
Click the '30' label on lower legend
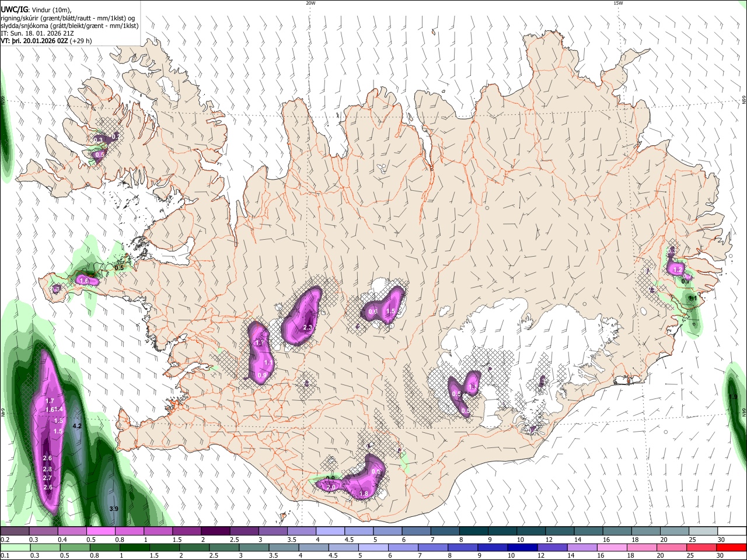point(721,556)
